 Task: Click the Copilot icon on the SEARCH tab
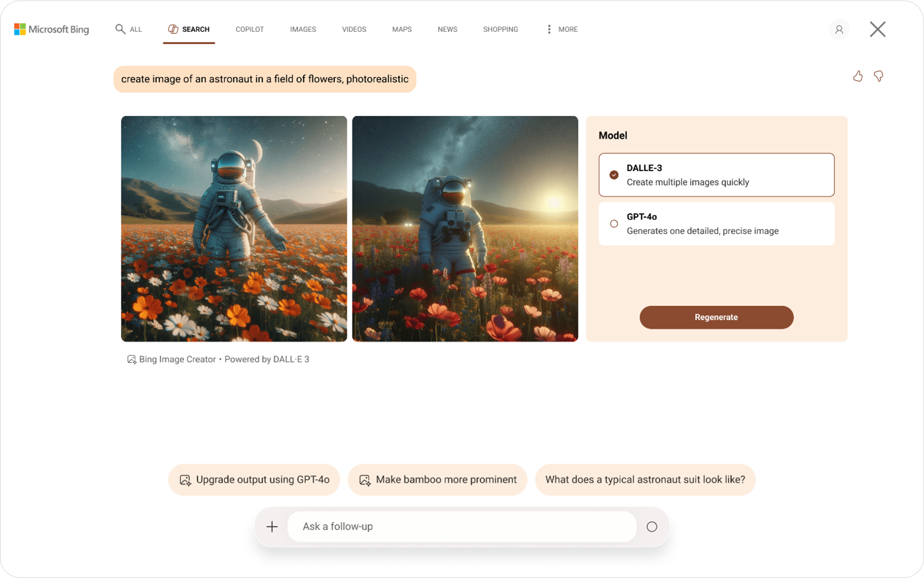tap(172, 29)
